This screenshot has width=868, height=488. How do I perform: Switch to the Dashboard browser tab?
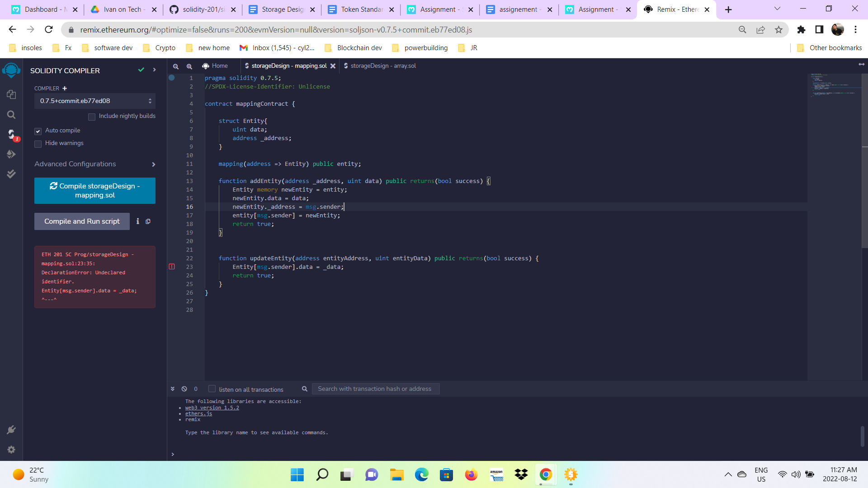point(45,9)
